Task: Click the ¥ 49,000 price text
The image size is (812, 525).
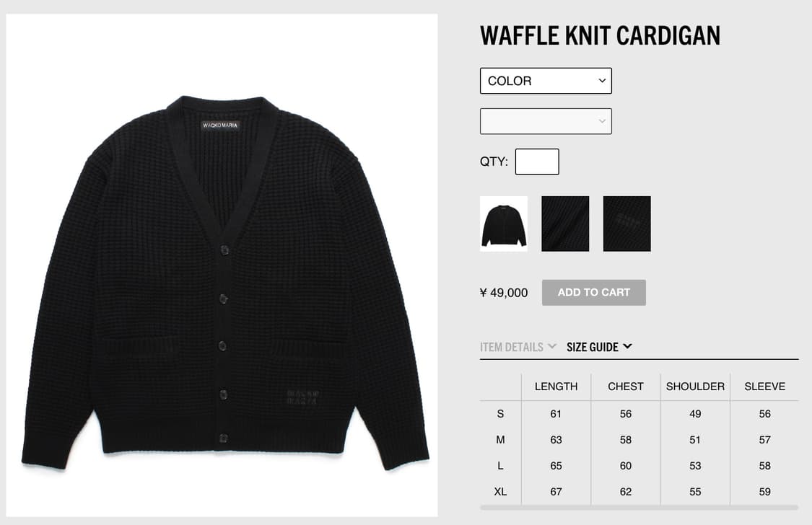Action: tap(504, 293)
